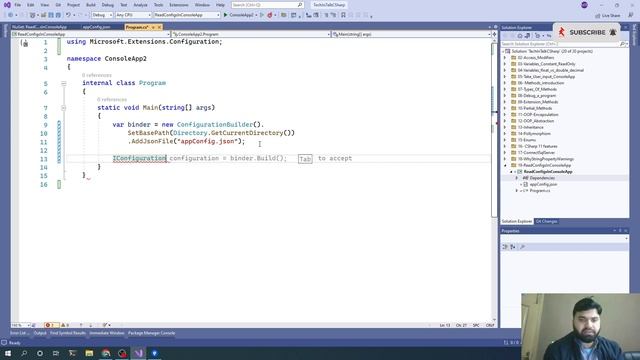Click the Windows Start button

point(8,353)
